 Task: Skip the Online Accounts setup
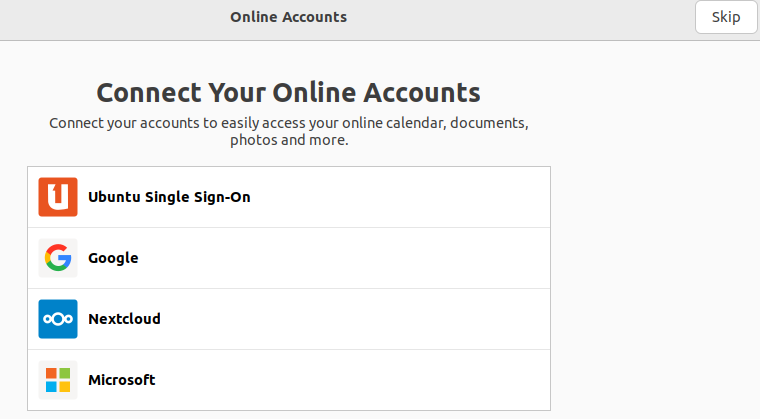click(726, 17)
